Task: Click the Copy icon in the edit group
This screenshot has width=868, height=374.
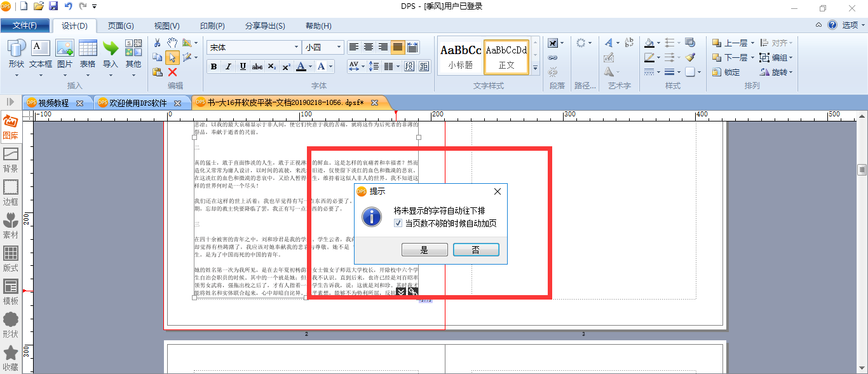Action: click(158, 57)
